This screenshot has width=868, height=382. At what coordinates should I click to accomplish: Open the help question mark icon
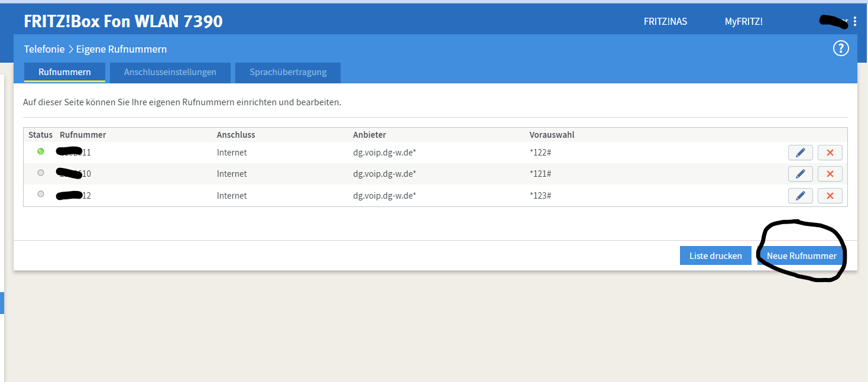coord(841,48)
